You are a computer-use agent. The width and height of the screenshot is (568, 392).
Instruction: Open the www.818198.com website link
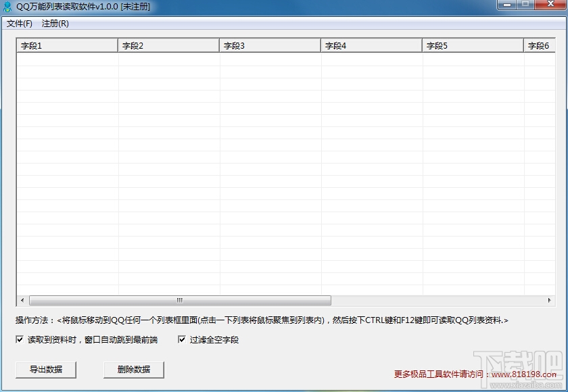[524, 374]
